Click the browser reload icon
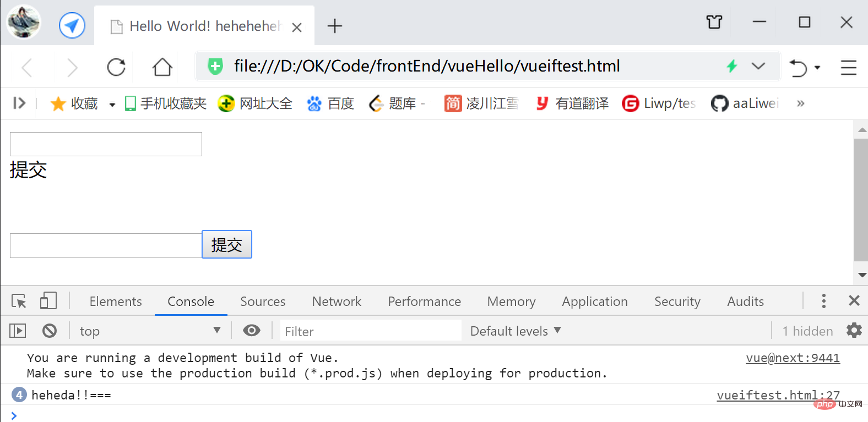Screen dimensions: 868x422 [116, 67]
